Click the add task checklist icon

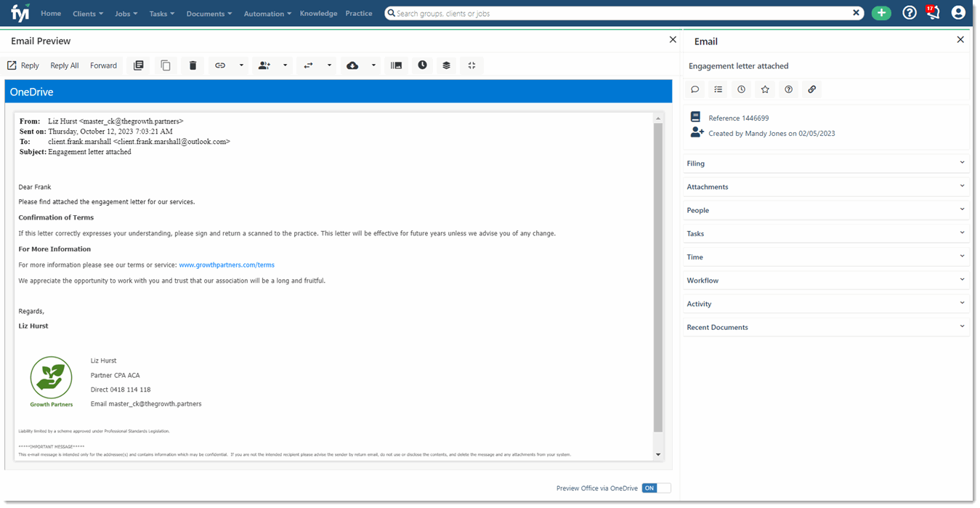[x=718, y=89]
